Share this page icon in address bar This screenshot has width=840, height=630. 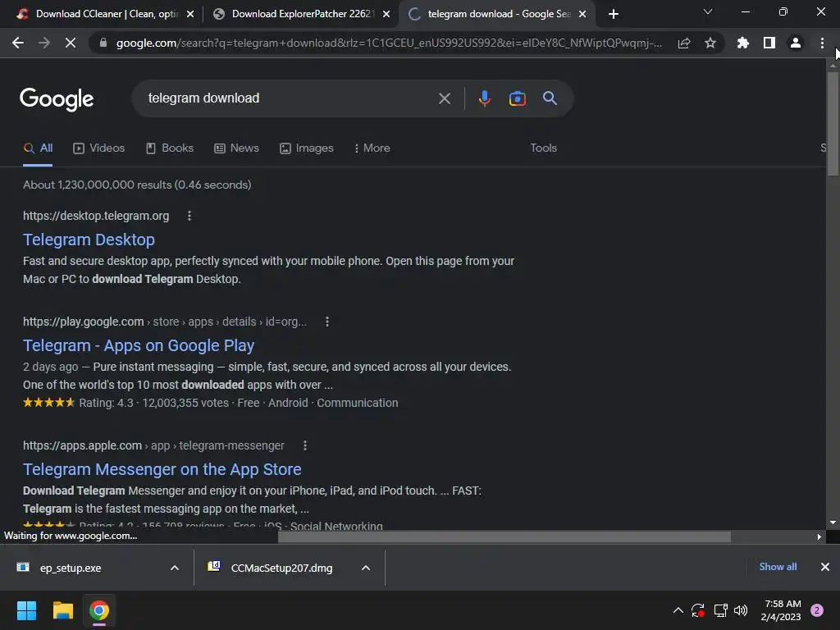pos(684,43)
